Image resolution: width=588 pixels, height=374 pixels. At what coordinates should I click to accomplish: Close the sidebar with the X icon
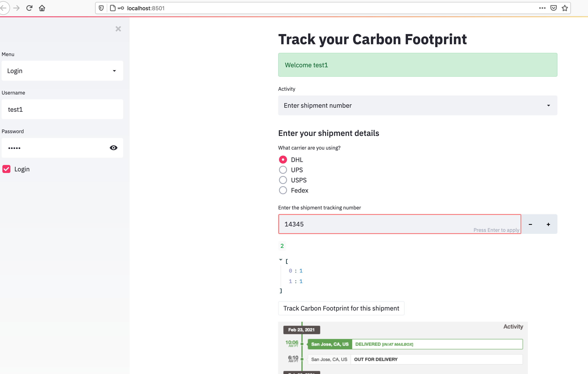pos(118,29)
